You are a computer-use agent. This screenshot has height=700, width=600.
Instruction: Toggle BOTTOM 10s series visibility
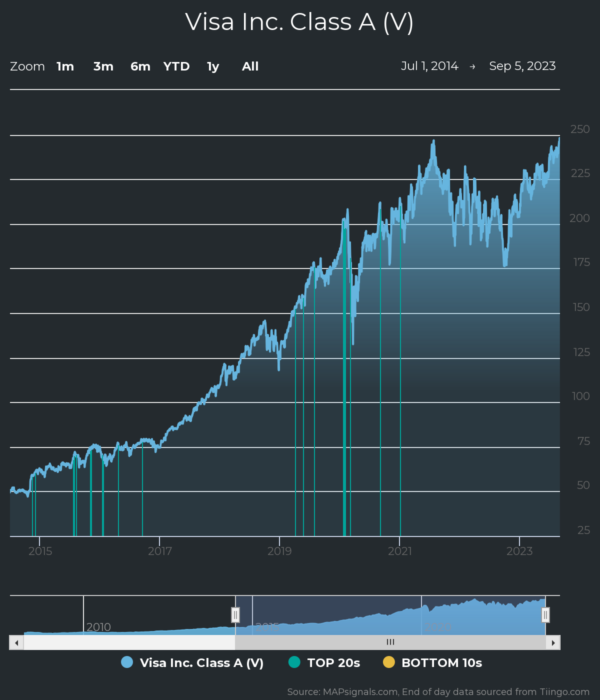(x=432, y=662)
